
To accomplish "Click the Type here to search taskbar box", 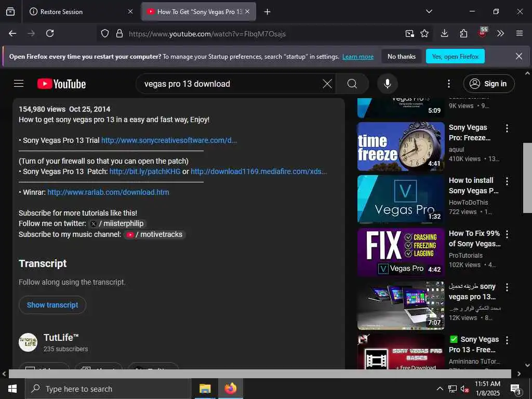I will (x=108, y=389).
